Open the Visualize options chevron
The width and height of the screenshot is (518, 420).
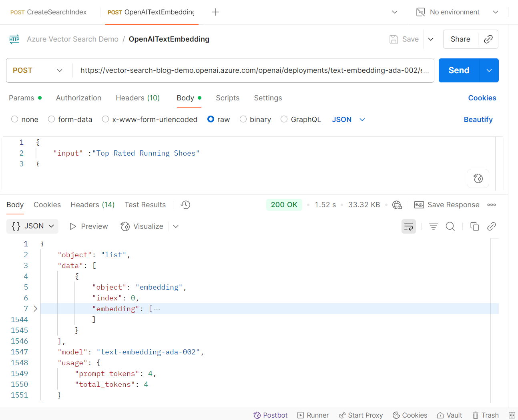[x=176, y=226]
